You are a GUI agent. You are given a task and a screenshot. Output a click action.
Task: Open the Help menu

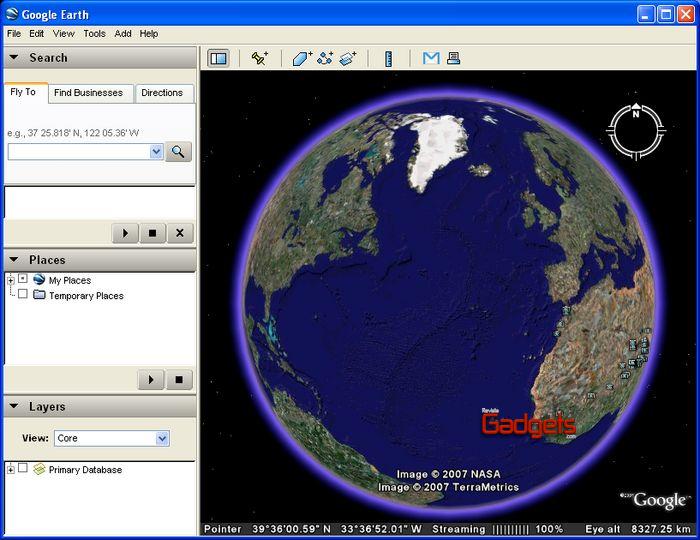coord(149,34)
